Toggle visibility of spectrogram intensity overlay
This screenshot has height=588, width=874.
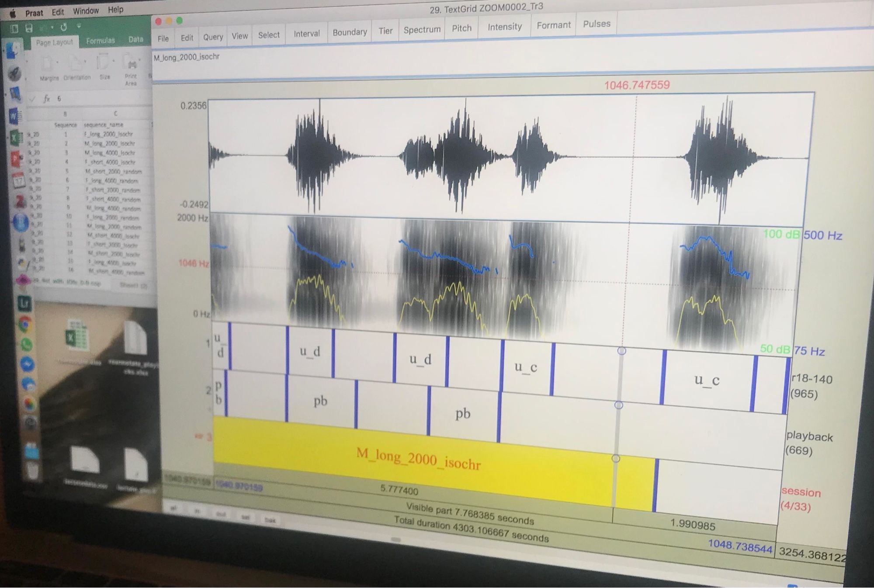504,24
